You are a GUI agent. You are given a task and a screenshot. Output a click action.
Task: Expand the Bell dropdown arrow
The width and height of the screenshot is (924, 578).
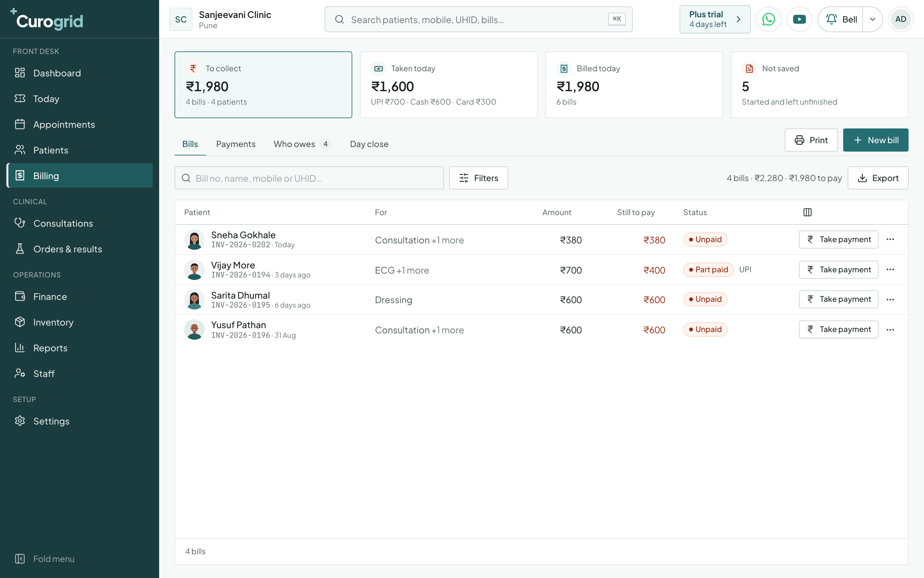pos(872,19)
